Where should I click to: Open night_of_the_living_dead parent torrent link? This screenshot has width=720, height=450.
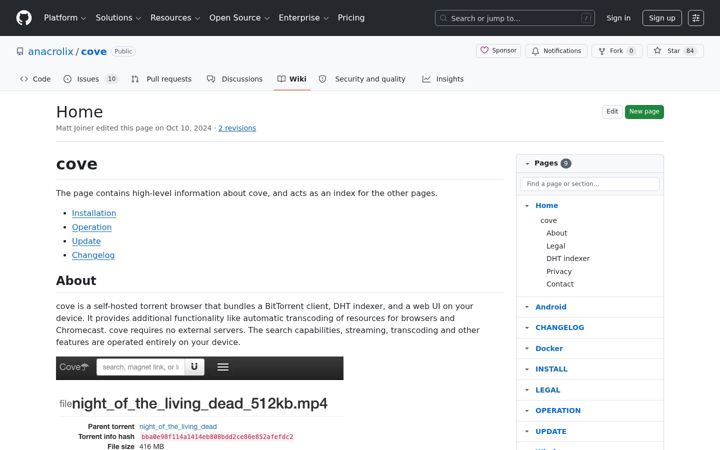[178, 427]
